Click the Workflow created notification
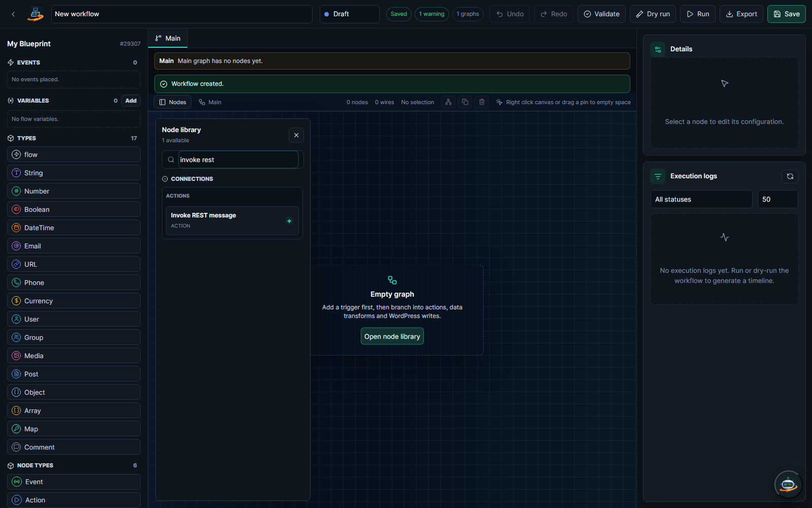This screenshot has width=812, height=508. [x=392, y=84]
